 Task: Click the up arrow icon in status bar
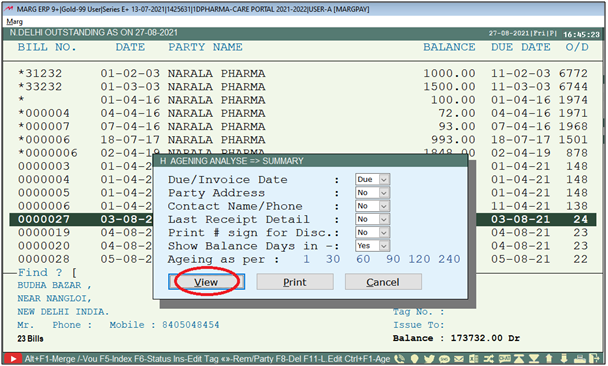pyautogui.click(x=549, y=359)
